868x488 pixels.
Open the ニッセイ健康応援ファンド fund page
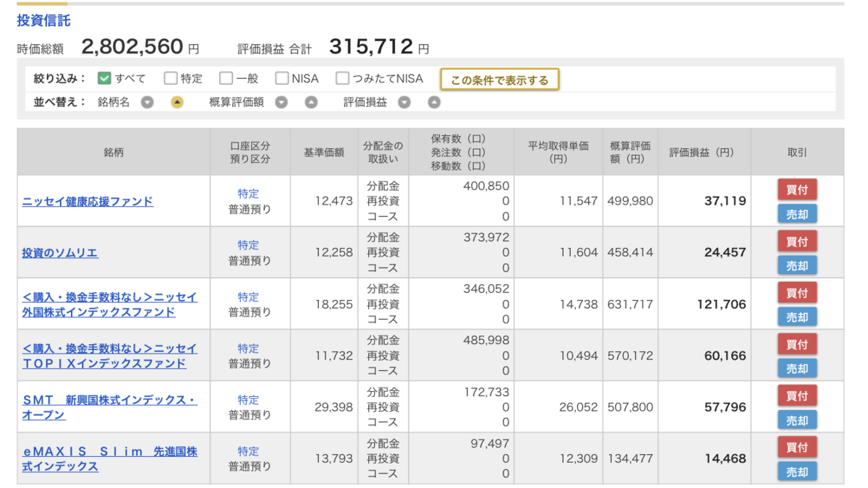pos(87,202)
